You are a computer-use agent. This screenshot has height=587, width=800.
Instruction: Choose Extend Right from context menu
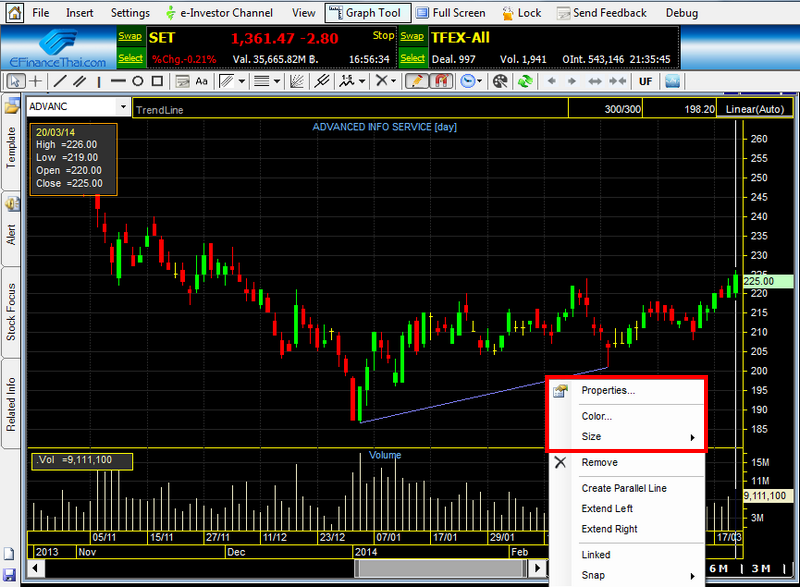(627, 529)
